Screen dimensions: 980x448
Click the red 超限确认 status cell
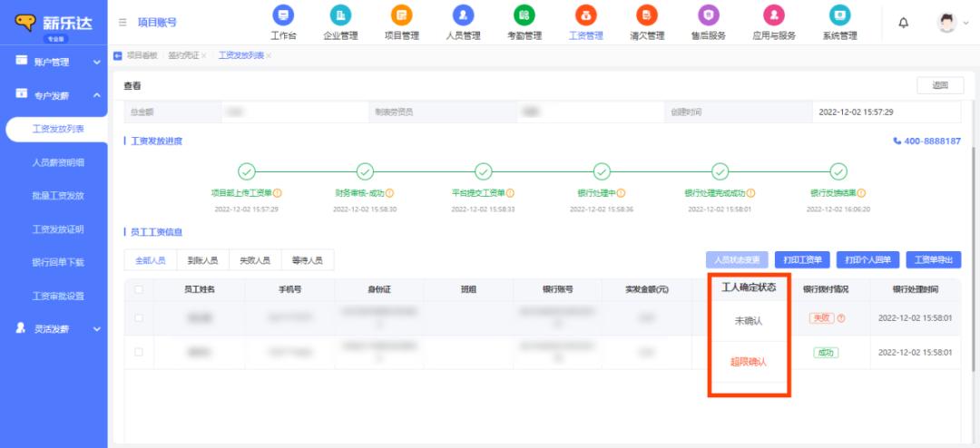click(x=748, y=361)
